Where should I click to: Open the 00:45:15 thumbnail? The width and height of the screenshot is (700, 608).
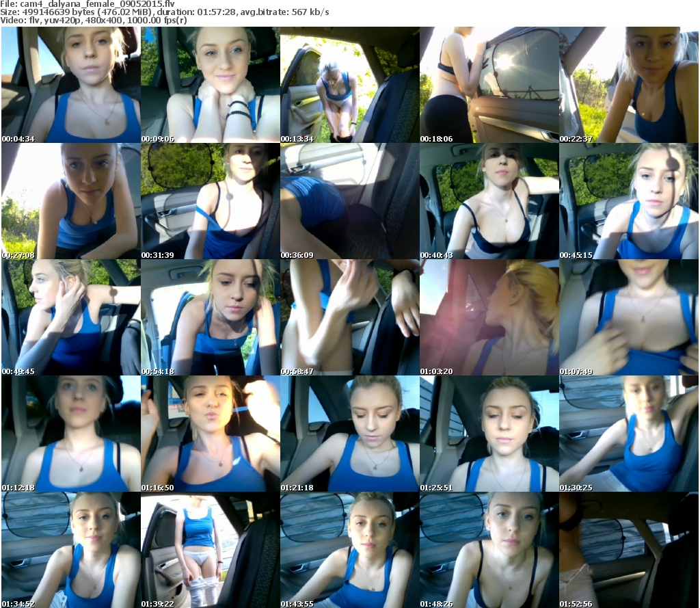coord(629,201)
